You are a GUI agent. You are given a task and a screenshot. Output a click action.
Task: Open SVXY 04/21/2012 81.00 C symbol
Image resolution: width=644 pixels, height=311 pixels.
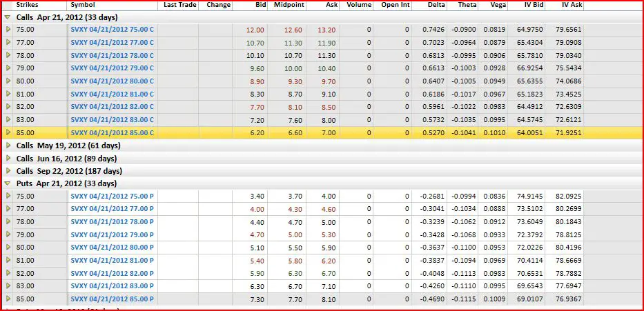[112, 94]
